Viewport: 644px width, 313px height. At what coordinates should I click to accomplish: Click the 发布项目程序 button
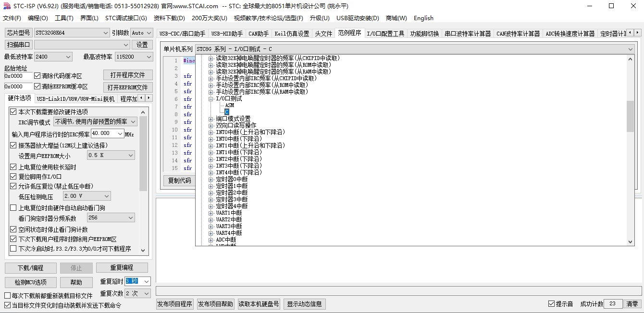[175, 304]
